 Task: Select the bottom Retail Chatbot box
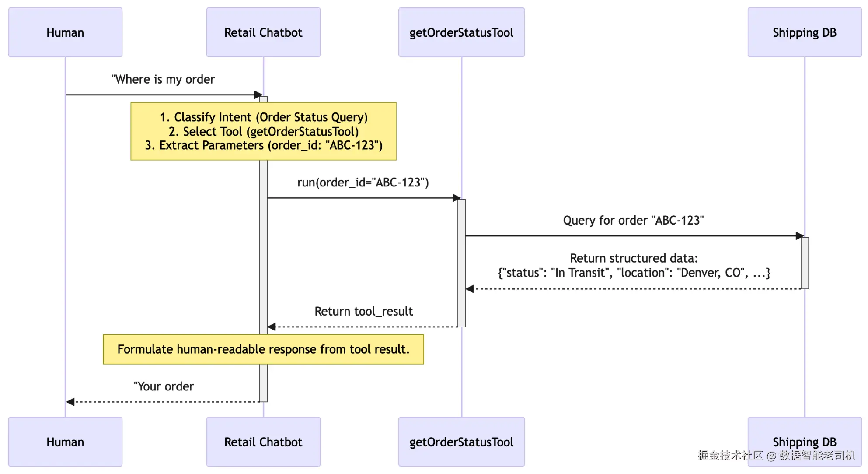263,442
